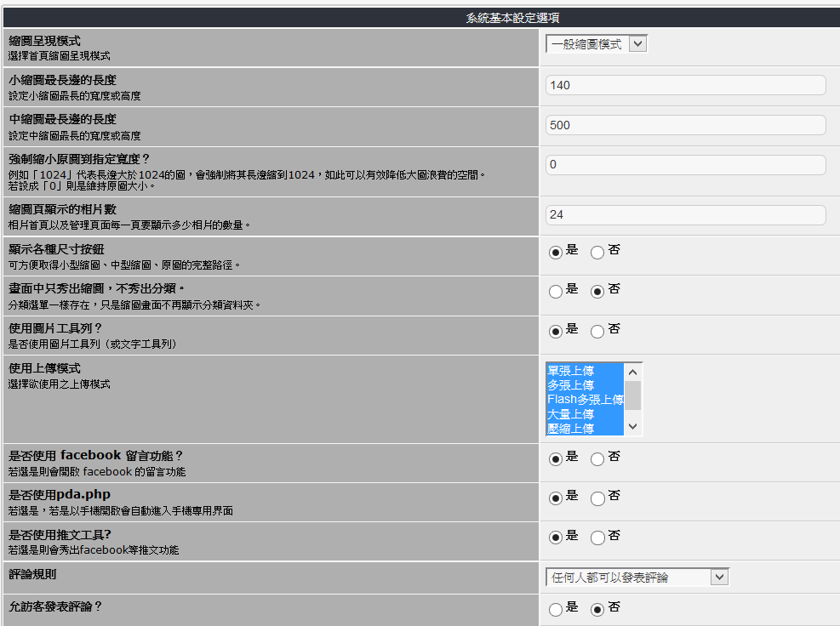
Task: Click the upload mode list scroll up arrow
Action: click(632, 372)
